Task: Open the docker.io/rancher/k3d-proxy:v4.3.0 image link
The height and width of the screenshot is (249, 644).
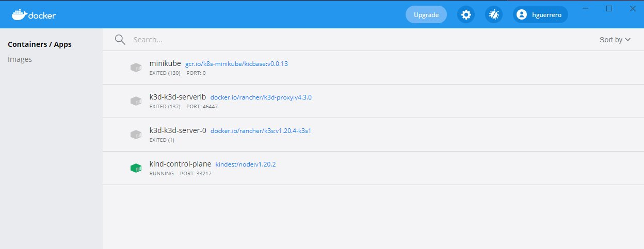Action: tap(261, 97)
